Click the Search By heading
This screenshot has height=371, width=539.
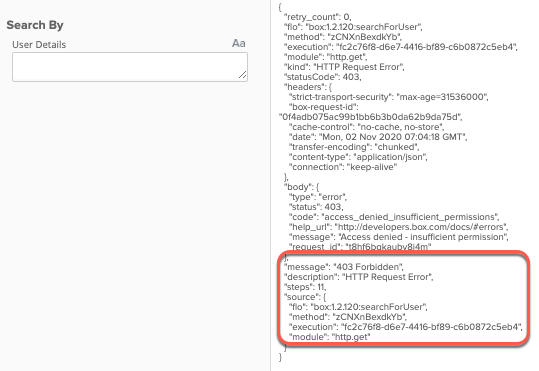click(35, 25)
